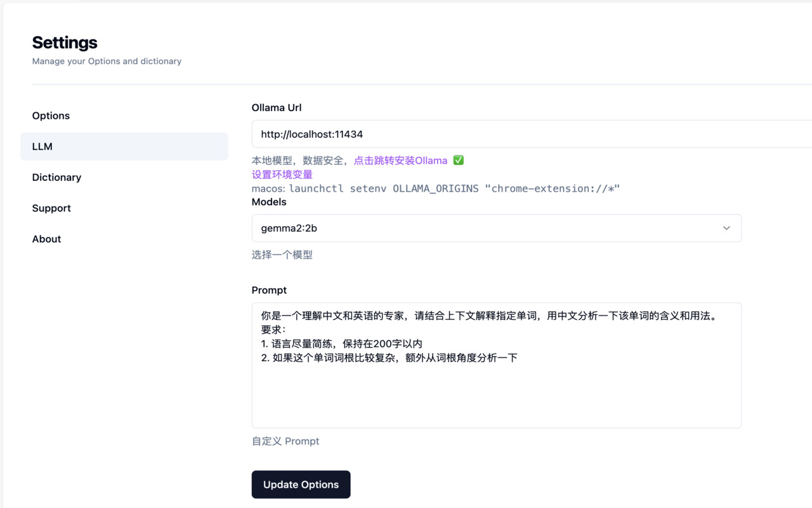Click the 选择一个模型 helper text
The width and height of the screenshot is (812, 508).
click(x=282, y=254)
